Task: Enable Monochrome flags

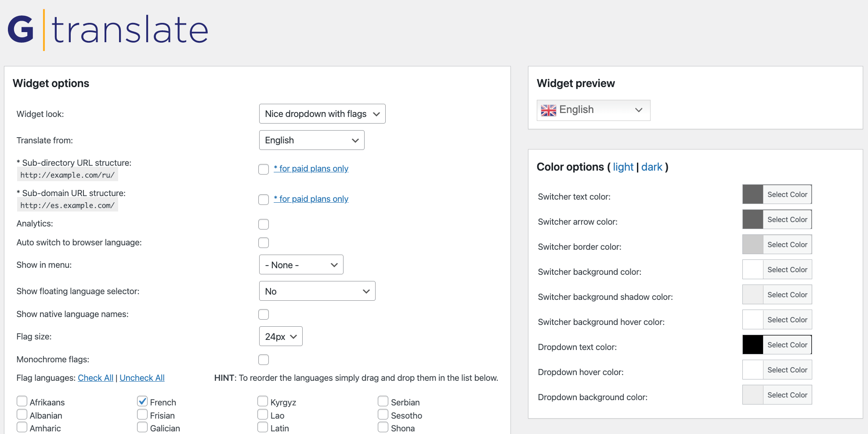Action: pyautogui.click(x=263, y=359)
